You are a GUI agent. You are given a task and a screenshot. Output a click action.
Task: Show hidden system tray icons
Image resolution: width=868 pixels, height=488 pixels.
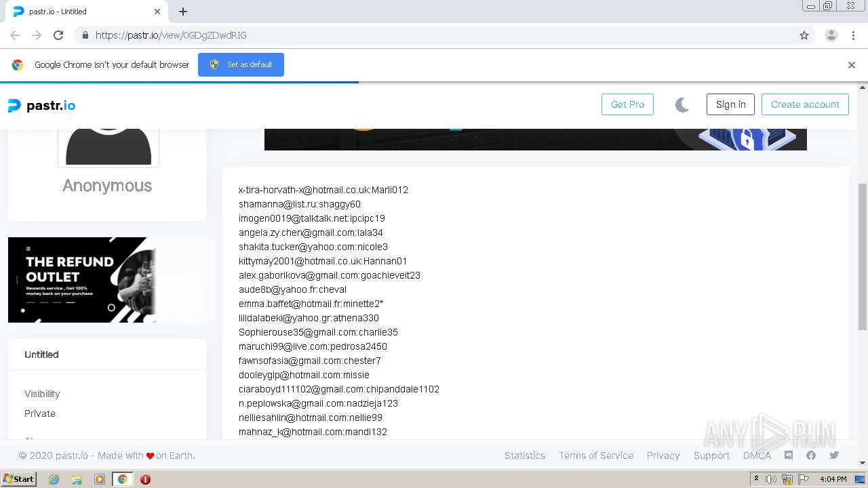click(756, 479)
